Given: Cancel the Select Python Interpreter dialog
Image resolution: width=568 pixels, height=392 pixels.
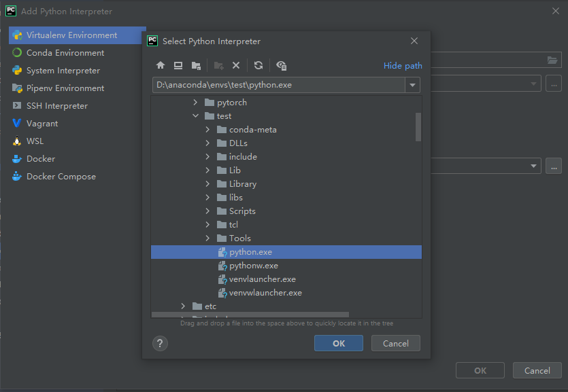Looking at the screenshot, I should (396, 343).
